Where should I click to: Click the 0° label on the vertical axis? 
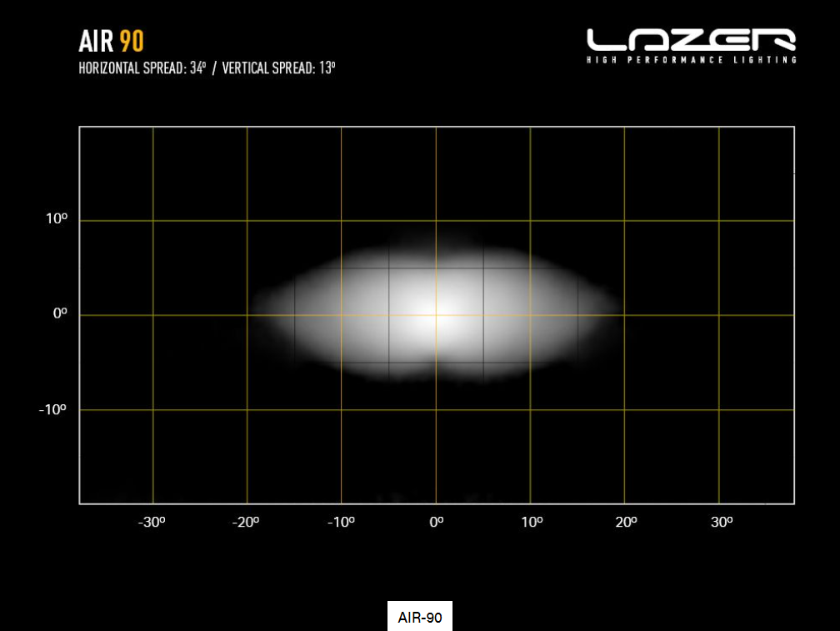pyautogui.click(x=60, y=313)
